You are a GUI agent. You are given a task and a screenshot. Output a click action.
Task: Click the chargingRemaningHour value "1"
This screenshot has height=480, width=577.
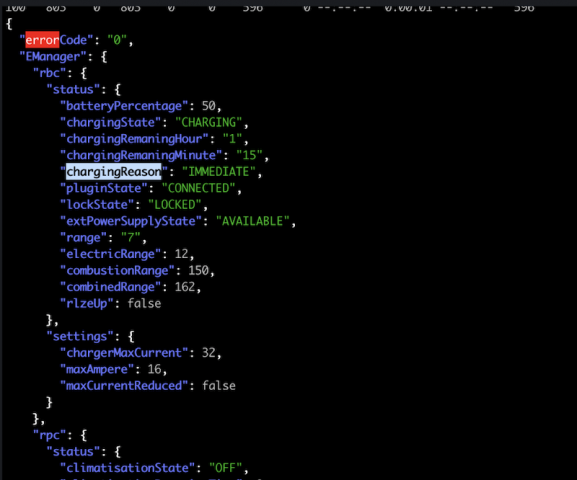[x=232, y=139]
